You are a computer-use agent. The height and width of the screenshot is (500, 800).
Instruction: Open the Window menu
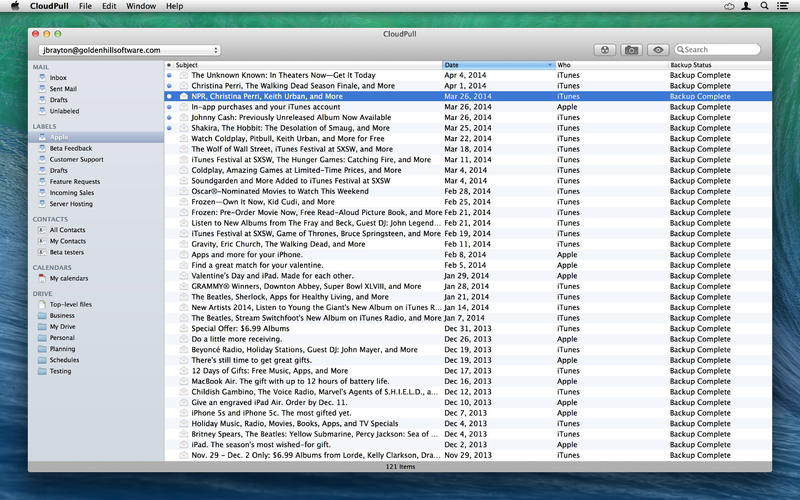click(141, 6)
